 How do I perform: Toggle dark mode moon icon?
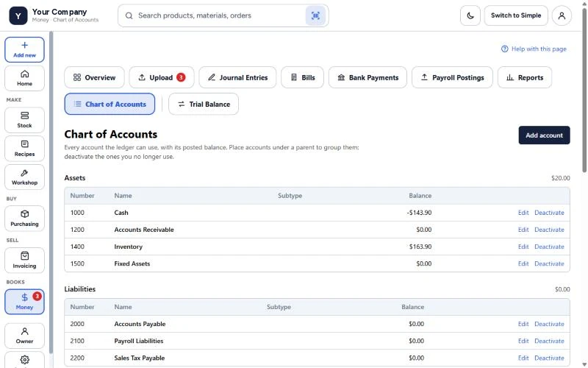coord(470,15)
